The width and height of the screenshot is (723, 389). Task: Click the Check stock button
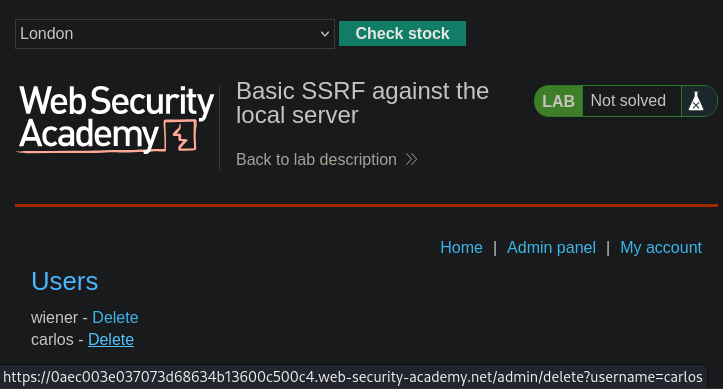(402, 34)
